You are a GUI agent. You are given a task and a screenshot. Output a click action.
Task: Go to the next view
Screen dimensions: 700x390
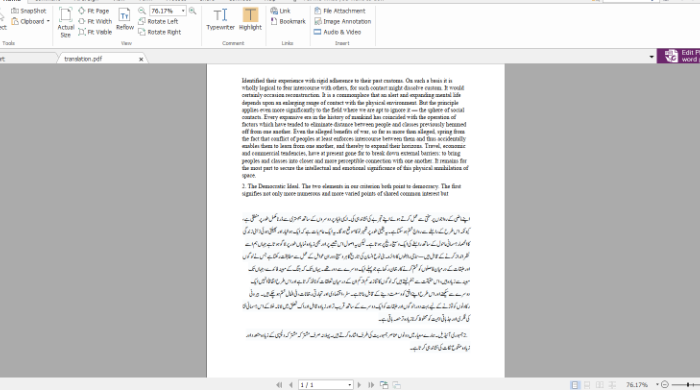[396, 385]
